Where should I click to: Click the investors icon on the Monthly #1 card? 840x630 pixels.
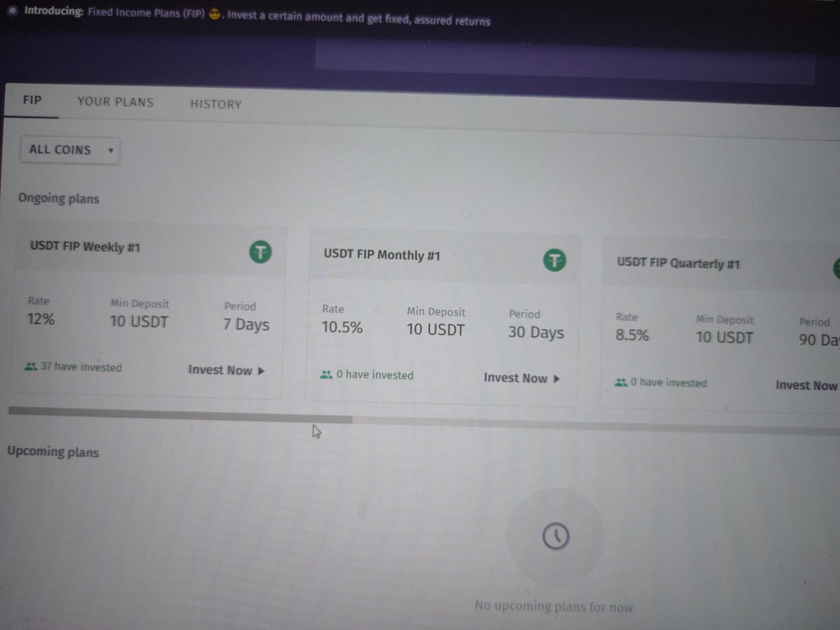325,374
